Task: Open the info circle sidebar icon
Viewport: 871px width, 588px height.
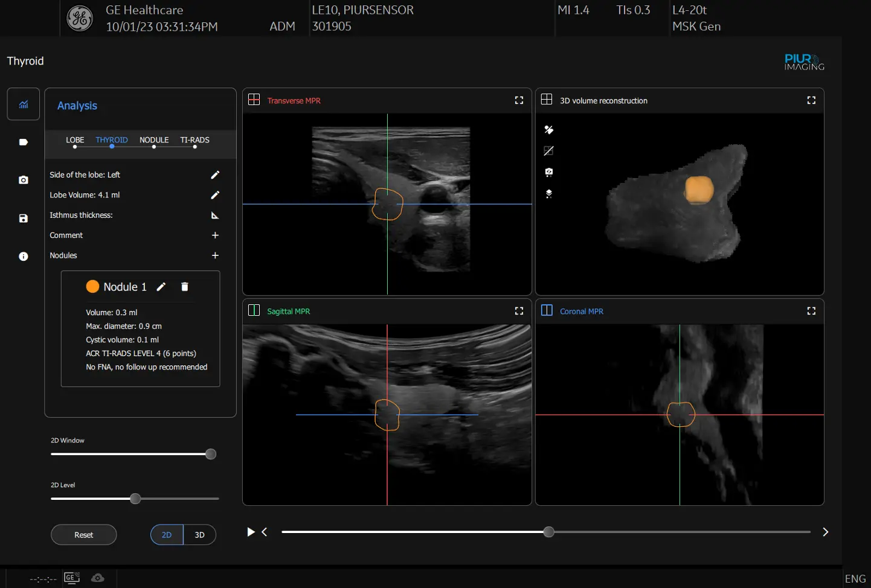Action: click(x=24, y=257)
